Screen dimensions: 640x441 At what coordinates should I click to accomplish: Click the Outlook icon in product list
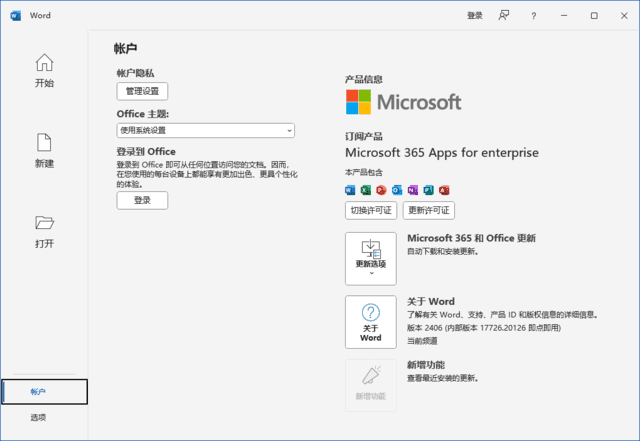[x=397, y=189]
